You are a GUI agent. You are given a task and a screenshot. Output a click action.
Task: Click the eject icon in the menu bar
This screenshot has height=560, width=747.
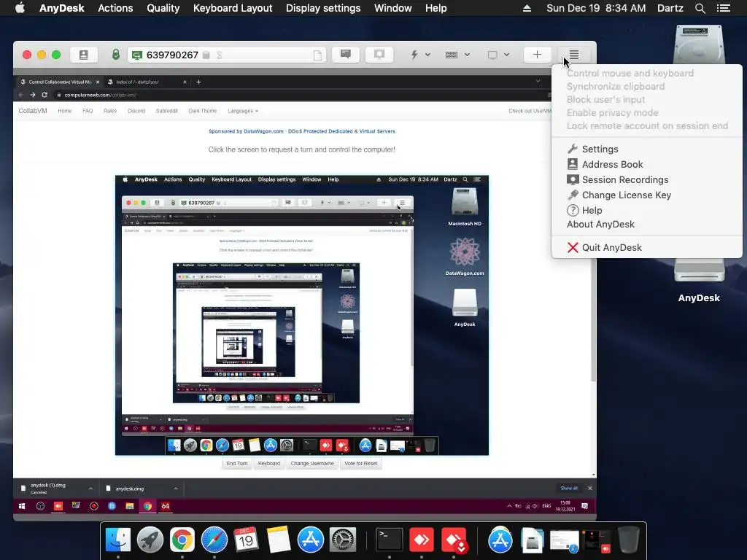pyautogui.click(x=527, y=8)
